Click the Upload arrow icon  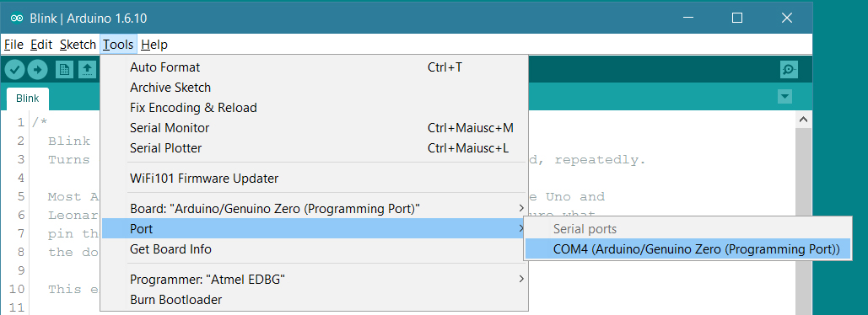(x=38, y=70)
